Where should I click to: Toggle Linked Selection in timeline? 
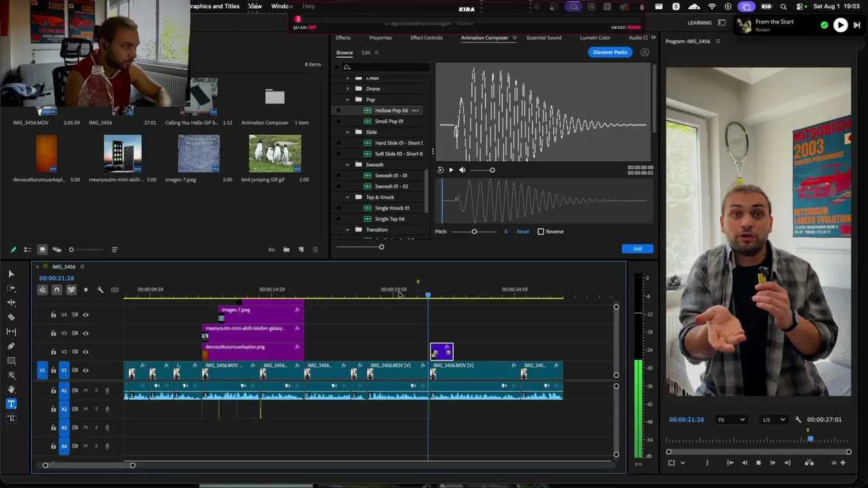point(71,290)
